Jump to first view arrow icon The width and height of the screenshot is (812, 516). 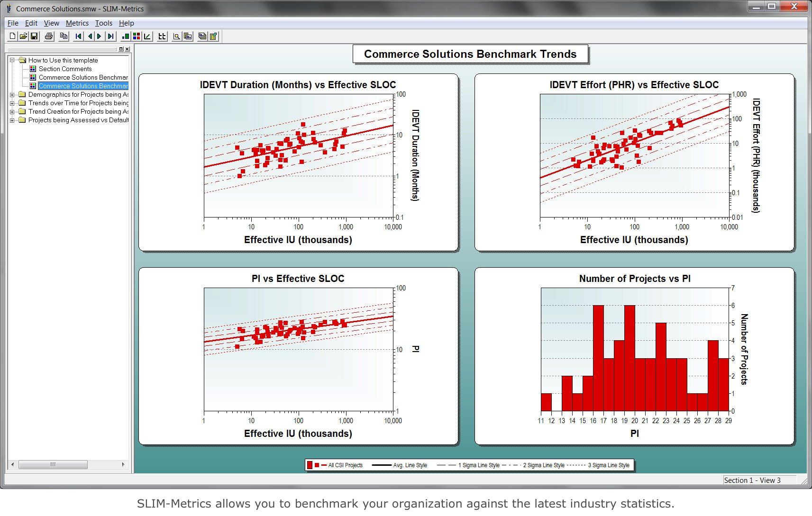point(78,36)
